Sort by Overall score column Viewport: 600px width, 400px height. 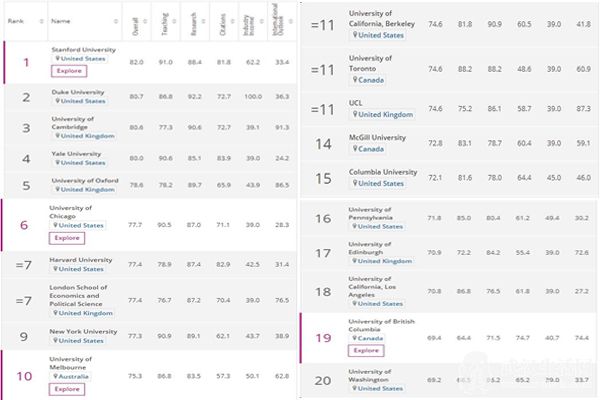[x=135, y=19]
